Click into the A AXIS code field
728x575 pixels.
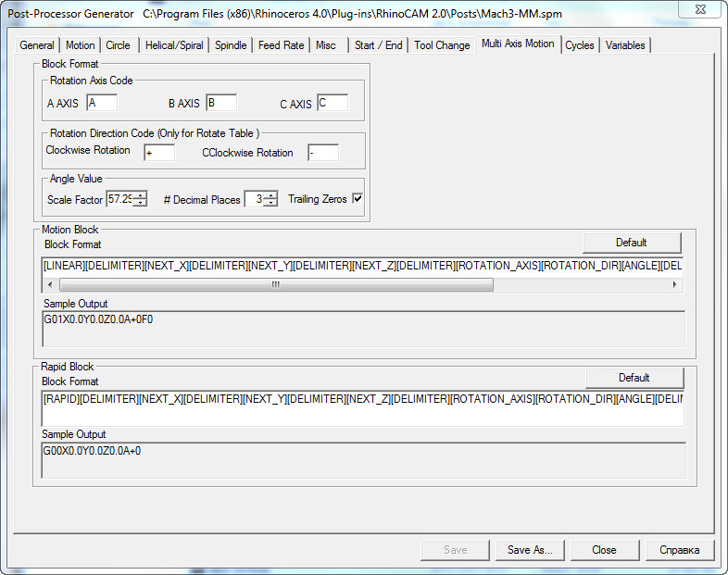click(x=102, y=103)
